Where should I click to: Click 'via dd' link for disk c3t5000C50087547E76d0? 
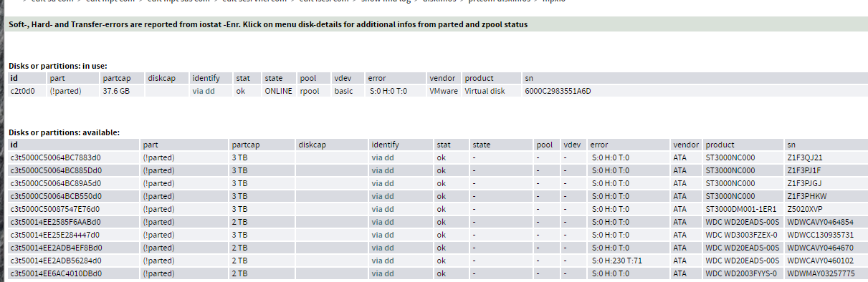(x=382, y=209)
